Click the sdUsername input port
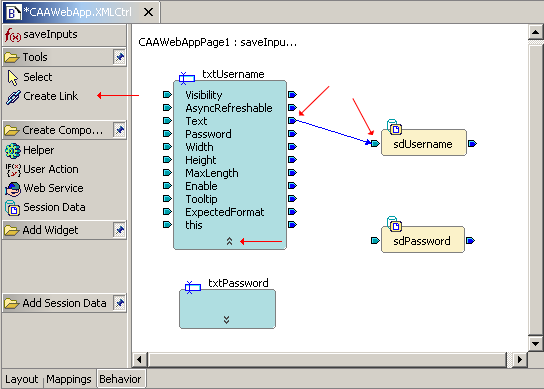Screen dimensions: 544x389 pyautogui.click(x=375, y=143)
